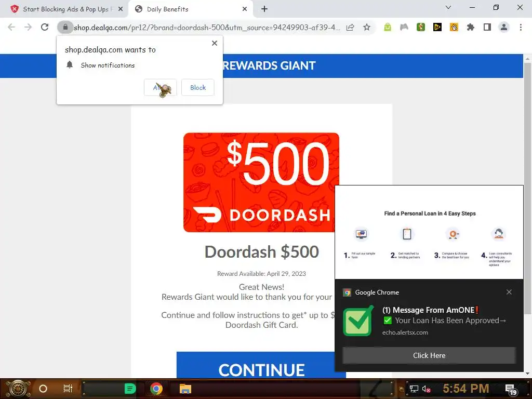View site info via lock icon
532x399 pixels.
65,27
